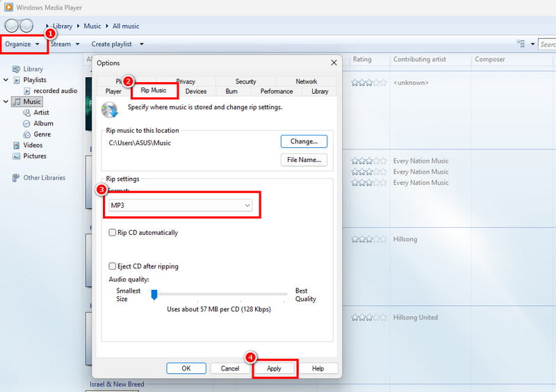556x392 pixels.
Task: Click the Help button
Action: 318,368
